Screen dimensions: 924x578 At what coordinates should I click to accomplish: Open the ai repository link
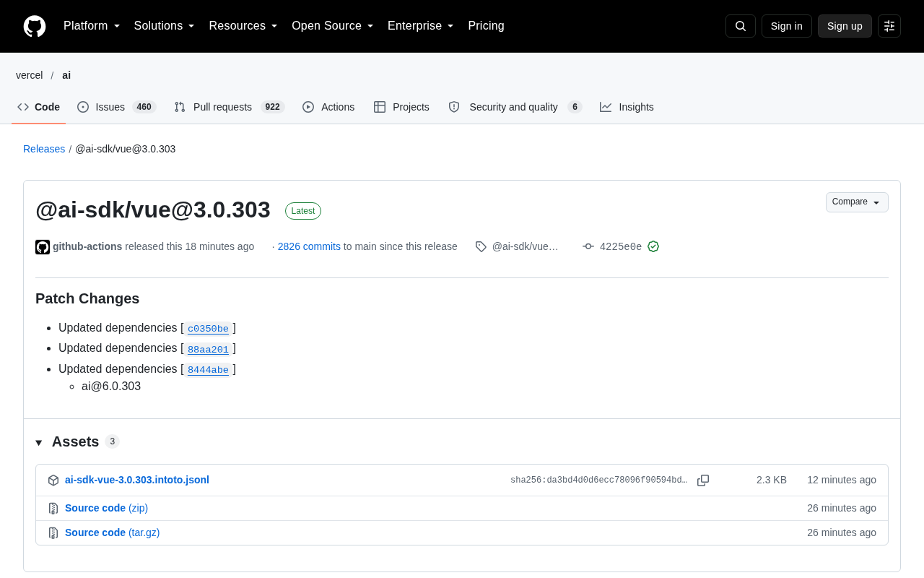pyautogui.click(x=66, y=75)
